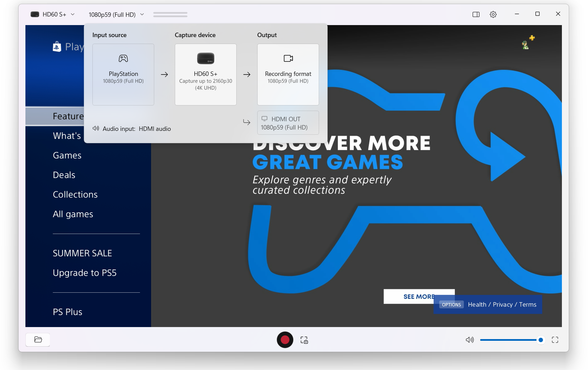The height and width of the screenshot is (370, 588).
Task: Open the Deals section
Action: pyautogui.click(x=64, y=175)
